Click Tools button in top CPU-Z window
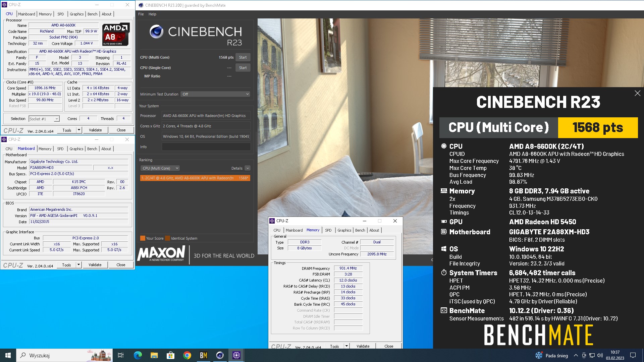Screen dimensions: 644x362 (67, 130)
